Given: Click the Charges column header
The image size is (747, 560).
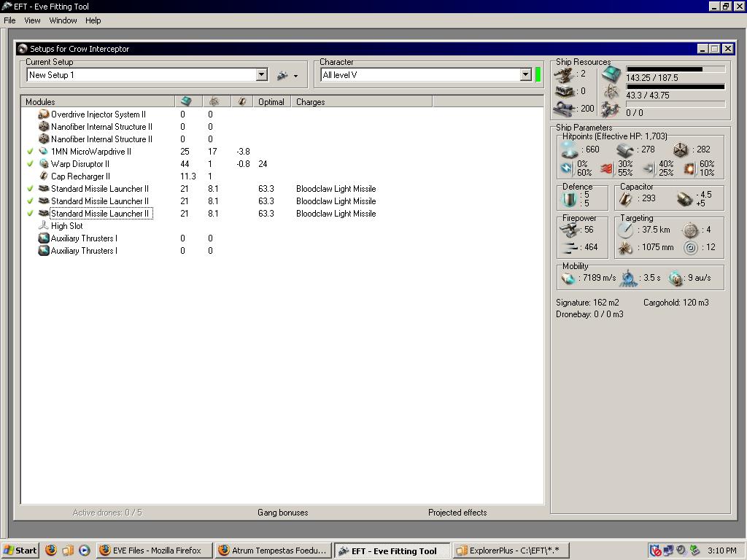Looking at the screenshot, I should point(362,101).
